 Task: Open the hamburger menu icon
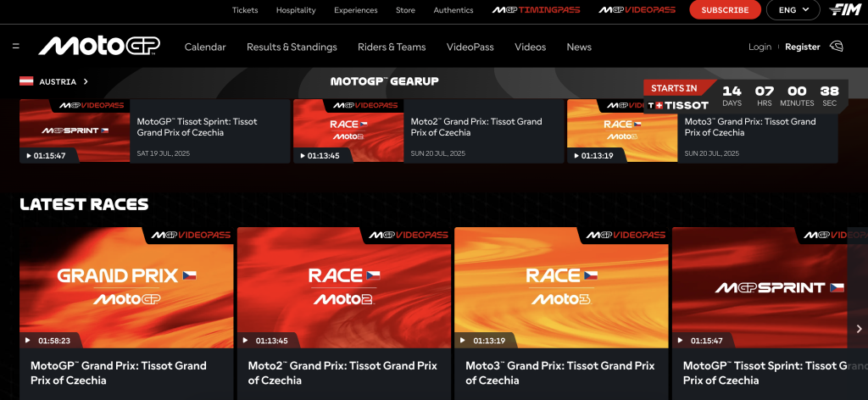click(x=16, y=47)
